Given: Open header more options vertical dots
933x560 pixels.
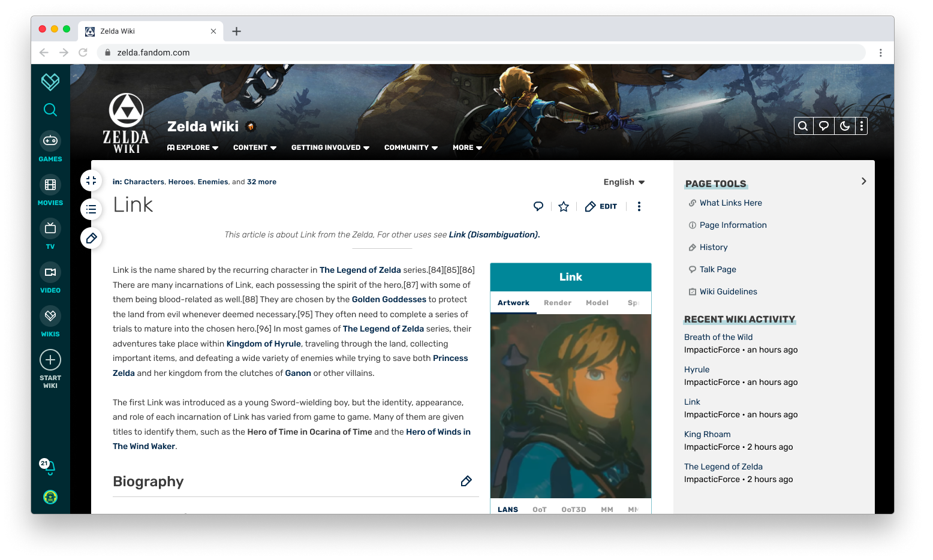Looking at the screenshot, I should 862,126.
